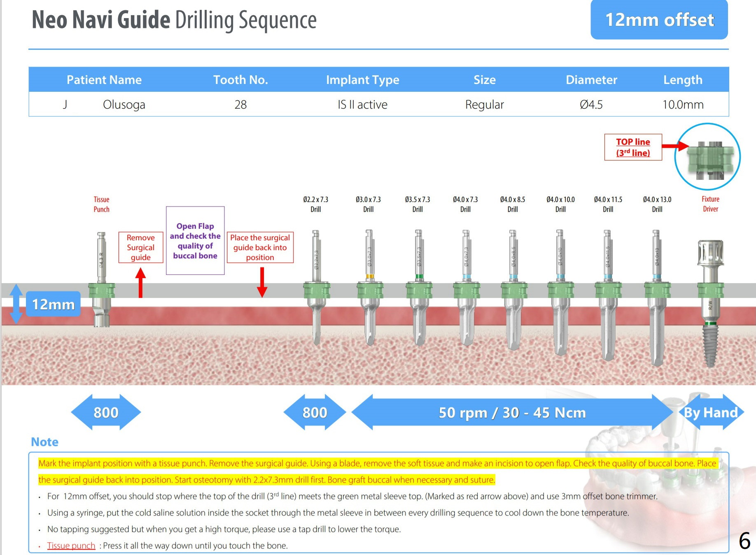Click the Fixture Driver with implant image
The height and width of the screenshot is (555, 756).
[710, 302]
